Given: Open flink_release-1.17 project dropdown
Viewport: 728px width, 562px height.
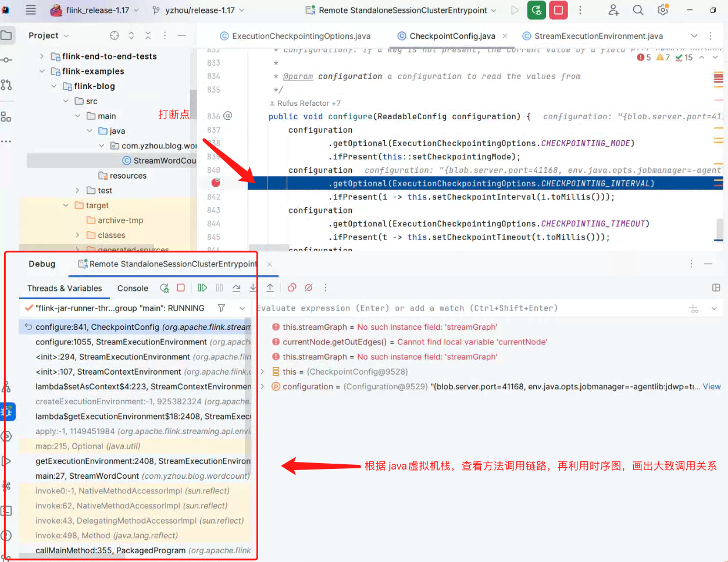Looking at the screenshot, I should click(x=95, y=10).
